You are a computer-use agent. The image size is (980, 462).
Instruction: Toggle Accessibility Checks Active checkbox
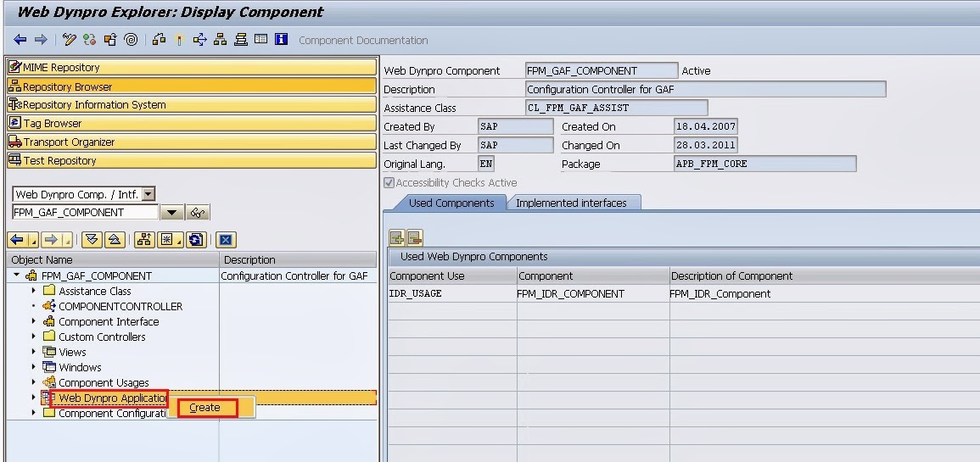click(x=389, y=183)
